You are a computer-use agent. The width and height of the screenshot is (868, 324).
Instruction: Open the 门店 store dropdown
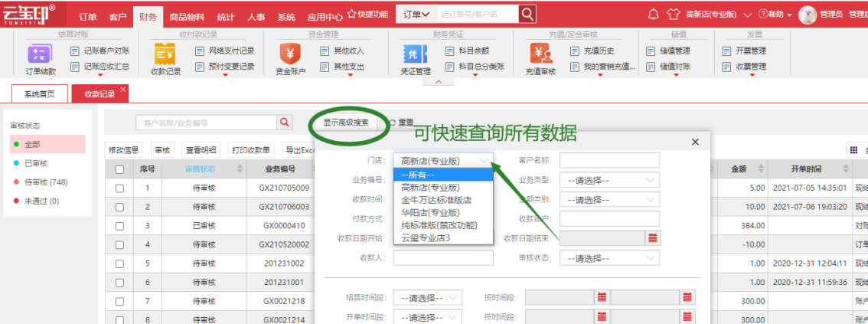pos(443,161)
